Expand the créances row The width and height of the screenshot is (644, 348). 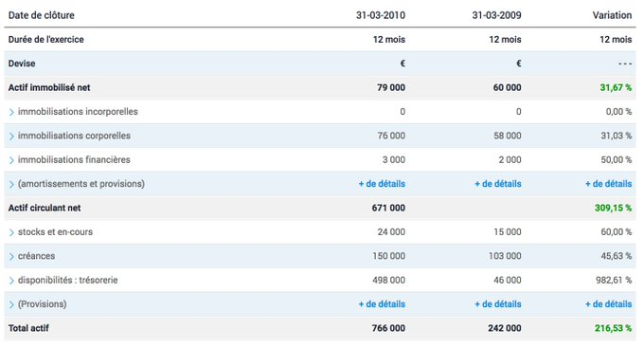(11, 256)
